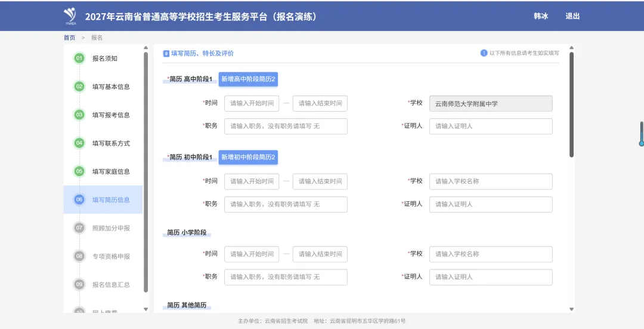Open primary school start time picker
The image size is (644, 329).
pyautogui.click(x=252, y=254)
